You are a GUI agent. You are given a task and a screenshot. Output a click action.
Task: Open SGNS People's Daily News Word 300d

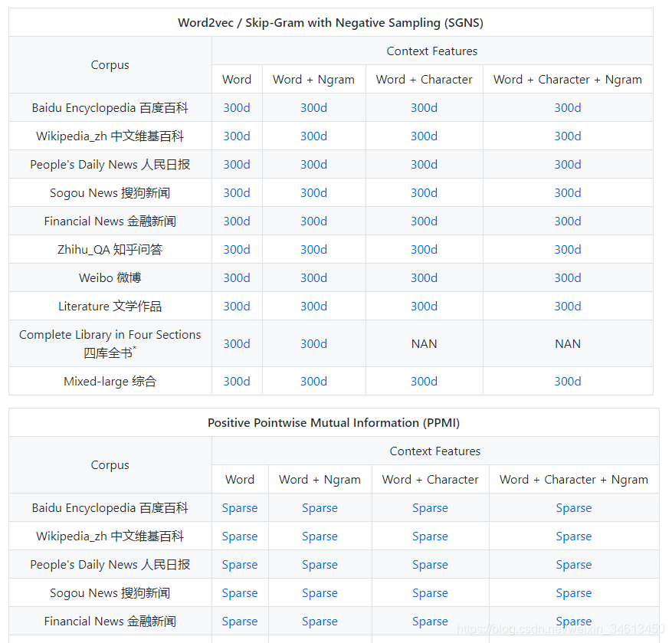tap(237, 164)
